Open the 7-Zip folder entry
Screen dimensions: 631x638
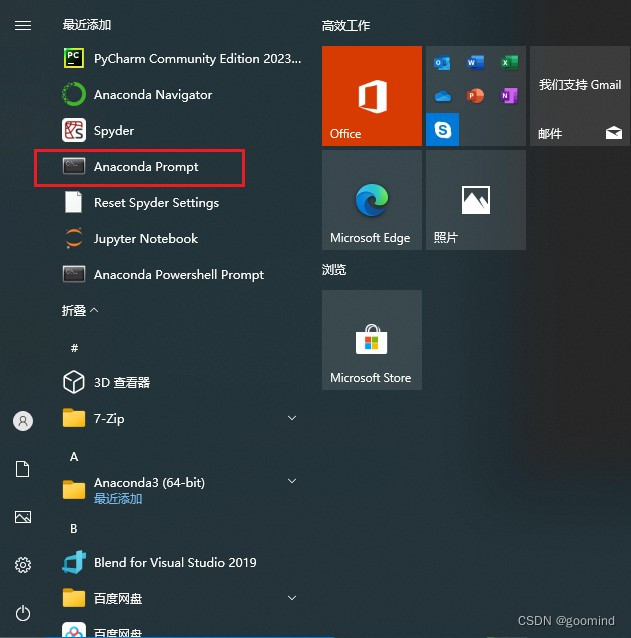point(179,418)
